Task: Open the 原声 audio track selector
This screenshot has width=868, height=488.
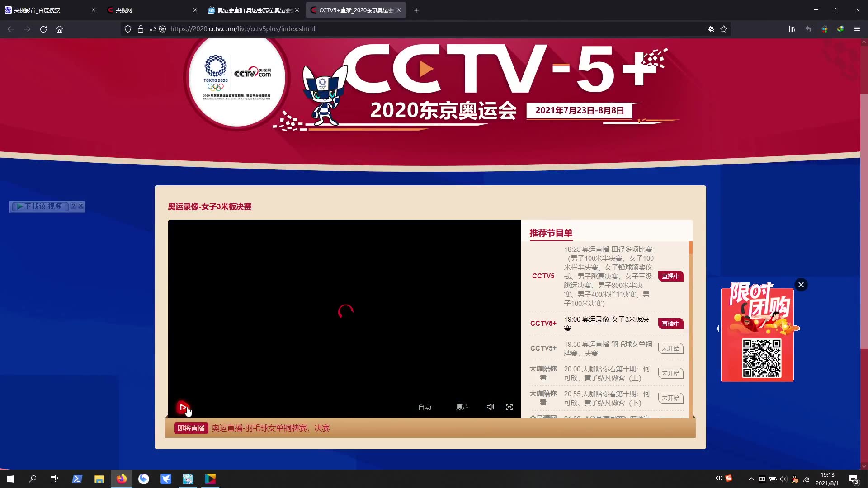Action: coord(462,407)
